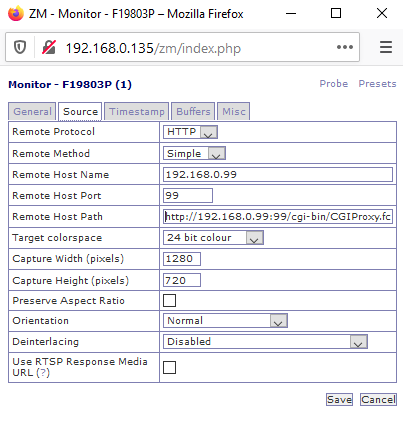This screenshot has width=403, height=435.
Task: Expand the Orientation Normal dropdown
Action: click(x=225, y=321)
